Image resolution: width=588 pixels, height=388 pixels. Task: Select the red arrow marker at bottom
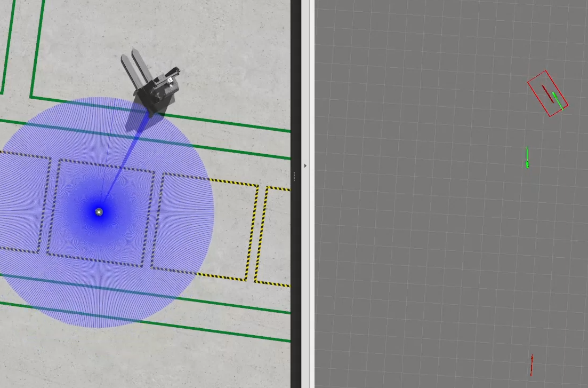531,365
